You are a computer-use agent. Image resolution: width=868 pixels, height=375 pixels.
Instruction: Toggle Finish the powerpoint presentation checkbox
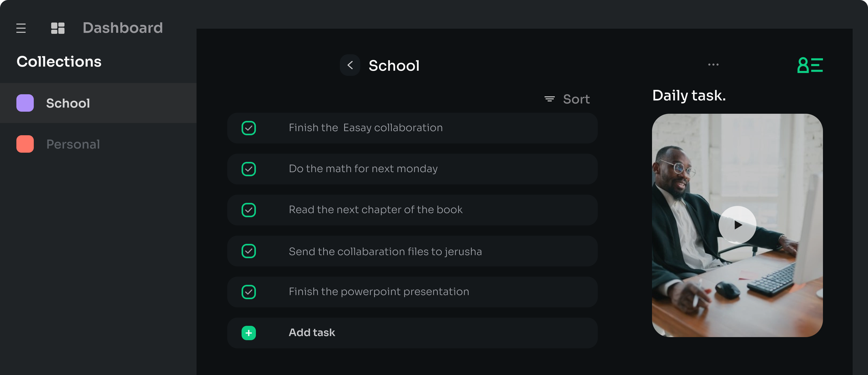[x=249, y=292]
